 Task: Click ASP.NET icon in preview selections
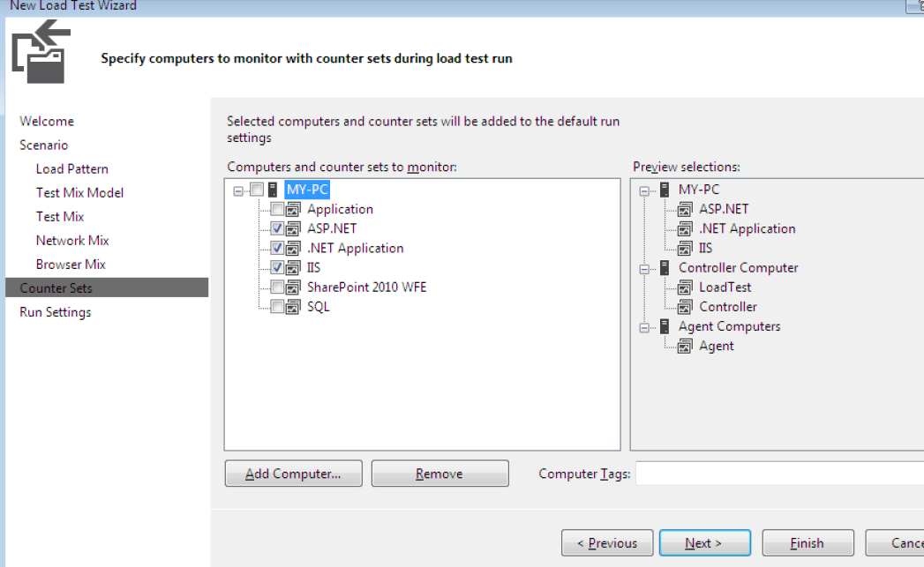685,209
